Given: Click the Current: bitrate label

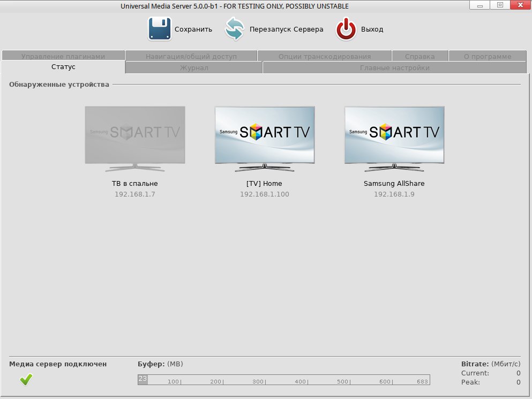Looking at the screenshot, I should click(x=475, y=373).
